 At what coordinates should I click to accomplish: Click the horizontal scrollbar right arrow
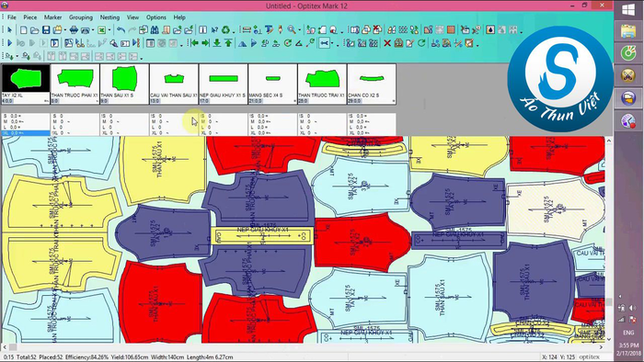click(601, 347)
